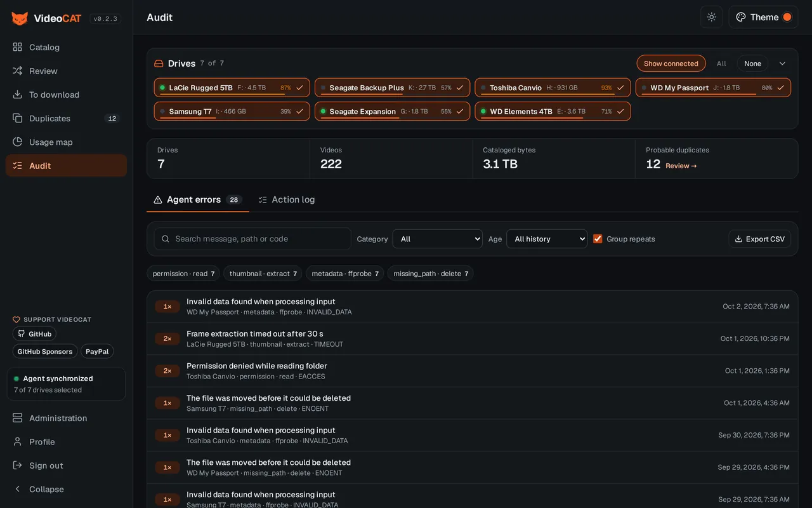
Task: Click the None drives button
Action: (x=753, y=63)
